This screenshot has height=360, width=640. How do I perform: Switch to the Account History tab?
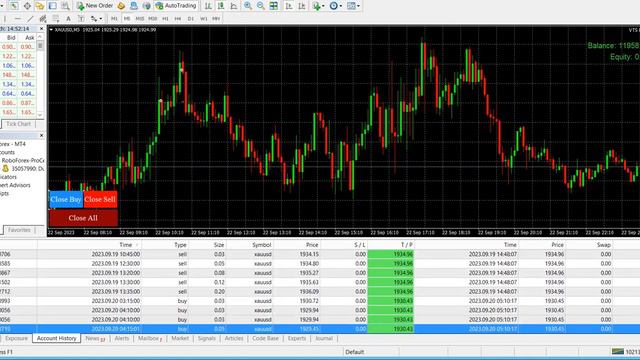pyautogui.click(x=56, y=338)
